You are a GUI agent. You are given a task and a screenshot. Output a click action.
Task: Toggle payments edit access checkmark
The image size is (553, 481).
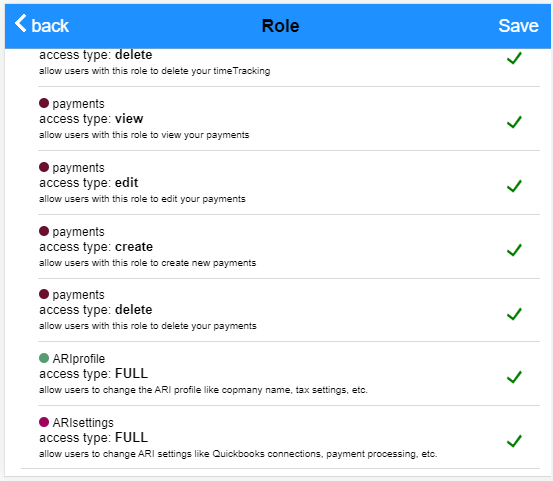(514, 186)
